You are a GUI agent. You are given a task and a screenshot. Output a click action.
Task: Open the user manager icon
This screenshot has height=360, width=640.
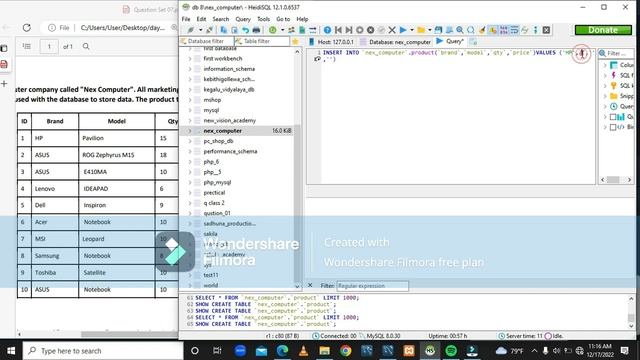pyautogui.click(x=291, y=30)
